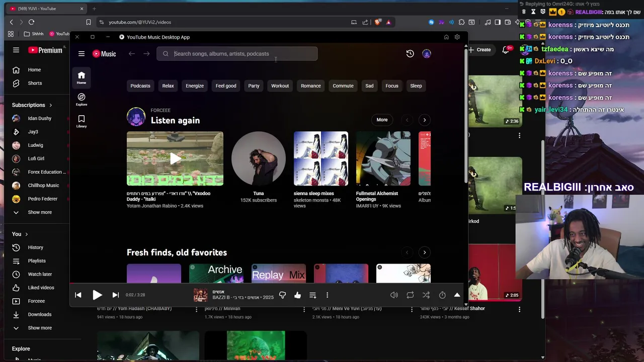Select the Sad mood chip
The image size is (644, 362).
369,86
